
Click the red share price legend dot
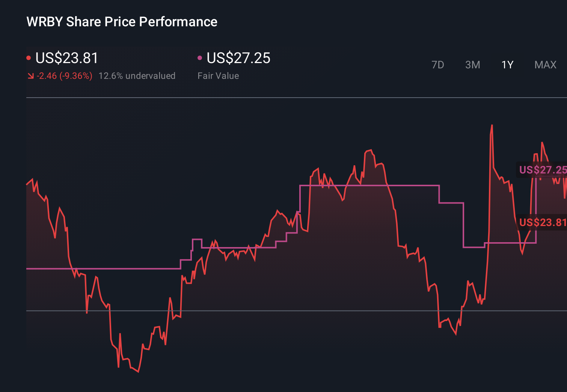29,57
